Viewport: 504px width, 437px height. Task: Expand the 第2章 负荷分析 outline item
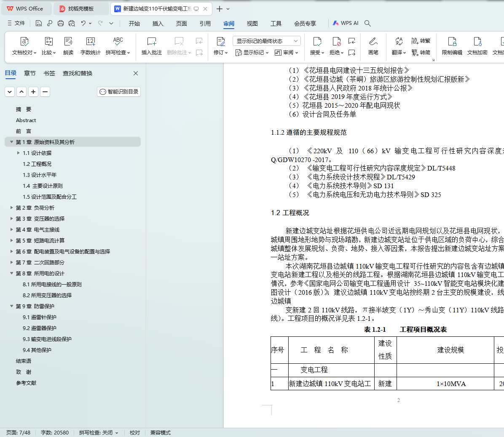[11, 208]
